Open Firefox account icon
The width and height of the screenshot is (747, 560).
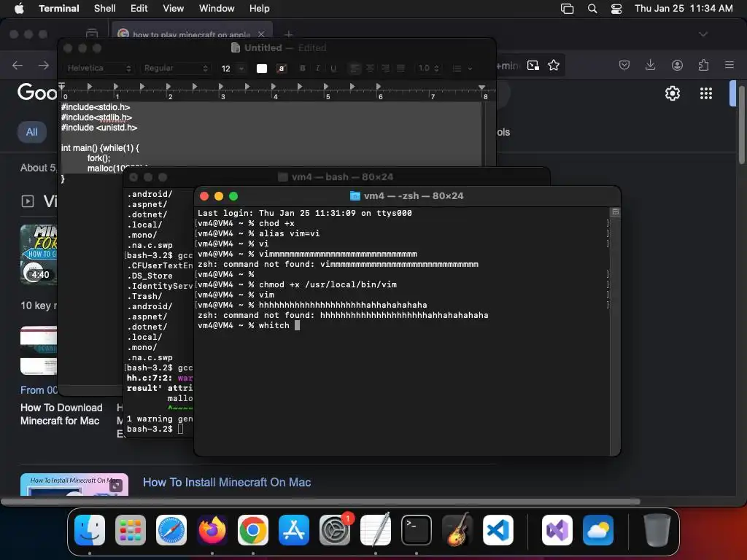[677, 65]
